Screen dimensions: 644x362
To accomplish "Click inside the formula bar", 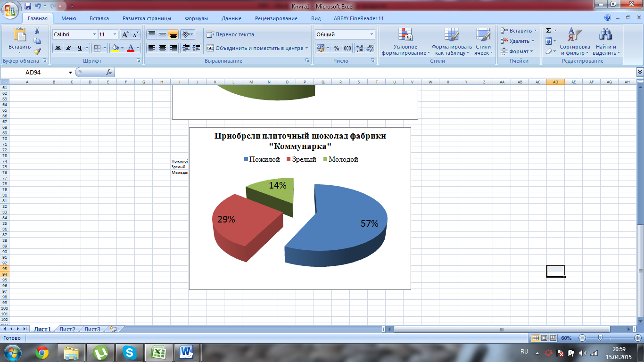I will (x=375, y=72).
